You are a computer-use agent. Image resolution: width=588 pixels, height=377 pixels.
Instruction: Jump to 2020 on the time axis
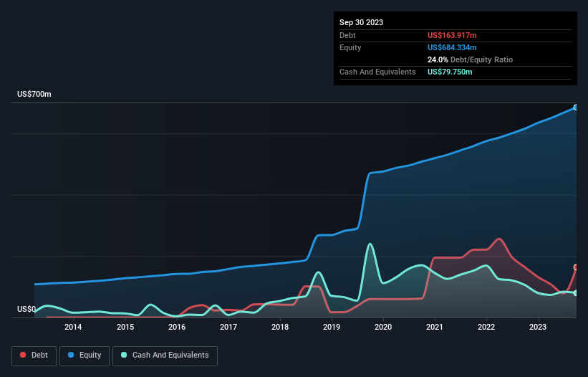tap(383, 328)
